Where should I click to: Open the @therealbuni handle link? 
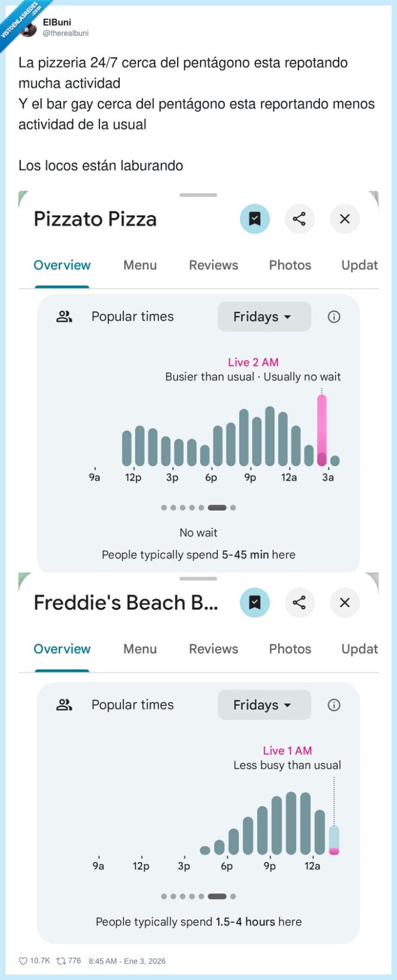tap(66, 33)
